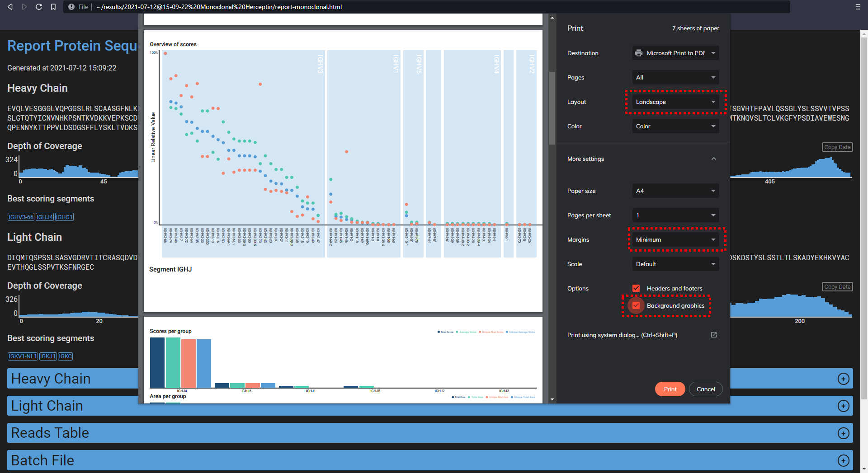Expand Reads Table section plus icon
This screenshot has height=473, width=868.
[x=843, y=433]
